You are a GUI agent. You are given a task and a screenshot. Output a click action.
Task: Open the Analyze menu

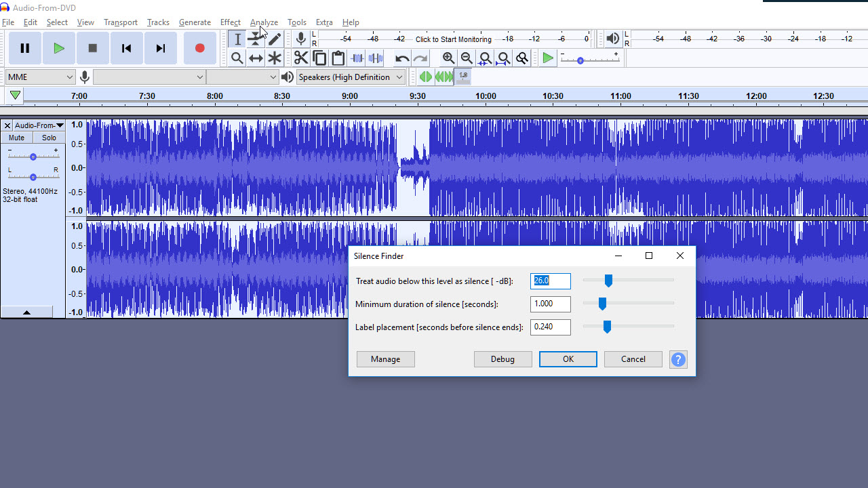click(x=264, y=22)
